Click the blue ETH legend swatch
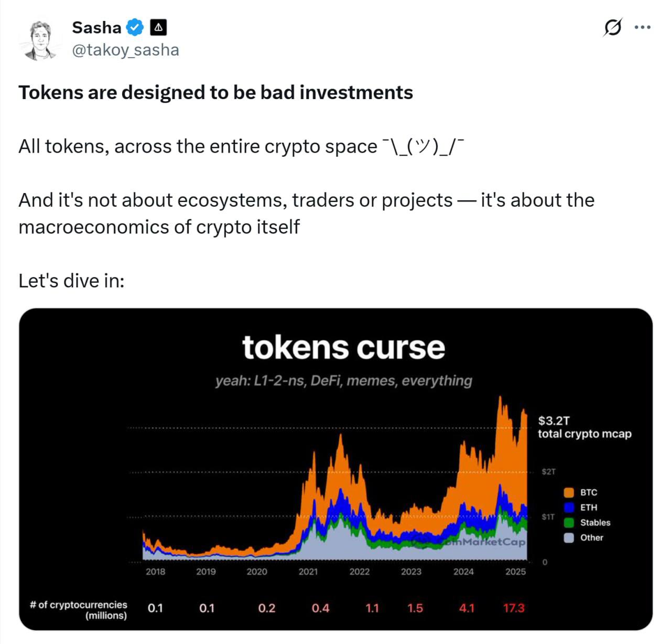Image resolution: width=671 pixels, height=644 pixels. pyautogui.click(x=569, y=508)
